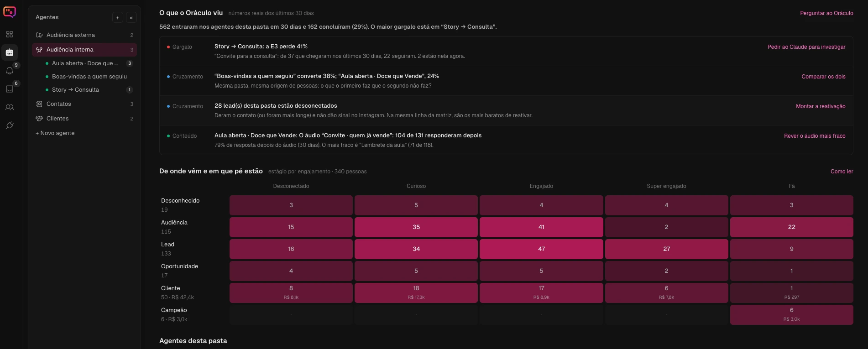
Task: Click the app logo at top left
Action: pyautogui.click(x=10, y=12)
